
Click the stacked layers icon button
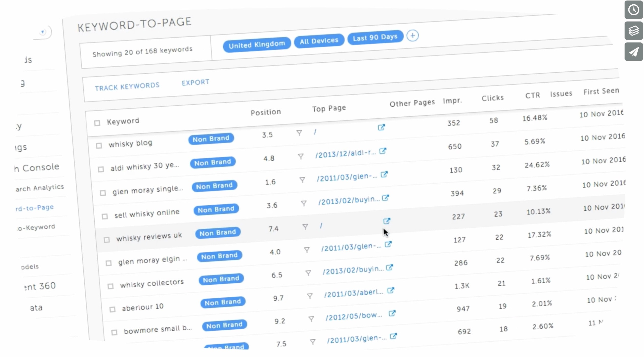coord(633,31)
